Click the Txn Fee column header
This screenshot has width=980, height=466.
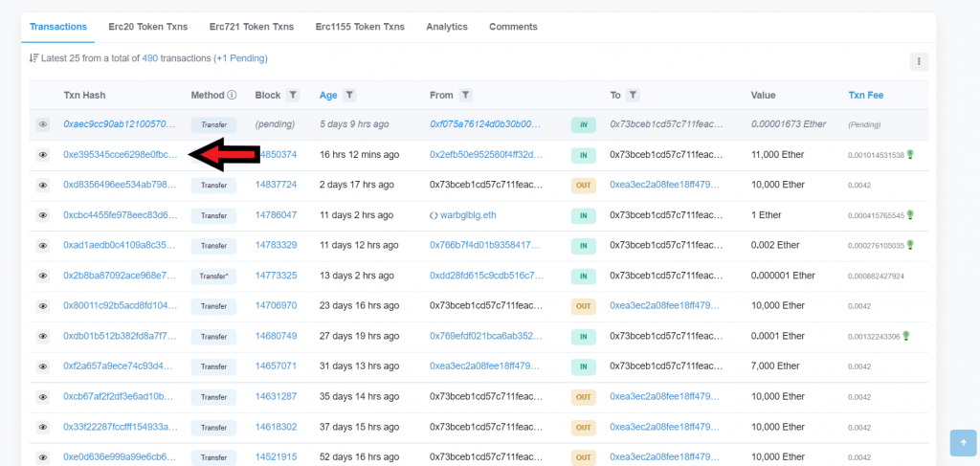point(865,95)
